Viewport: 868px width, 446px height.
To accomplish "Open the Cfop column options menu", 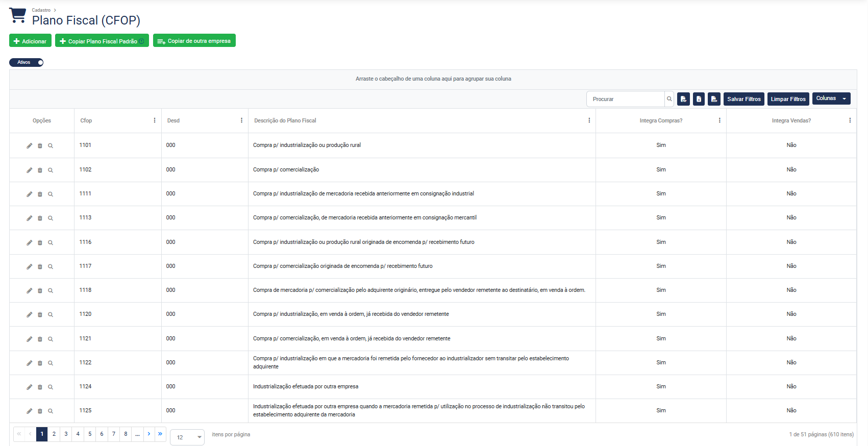I will click(155, 120).
